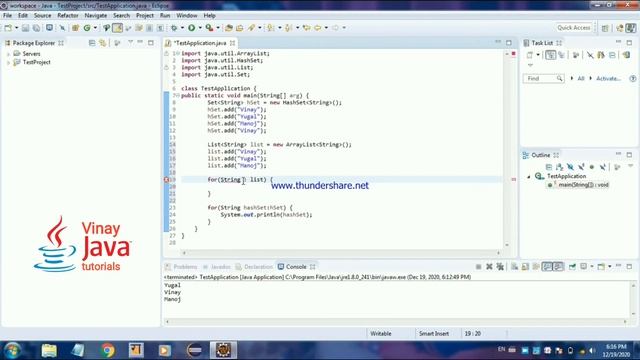Click the Save All toolbar icon
This screenshot has width=640, height=360.
pyautogui.click(x=36, y=28)
